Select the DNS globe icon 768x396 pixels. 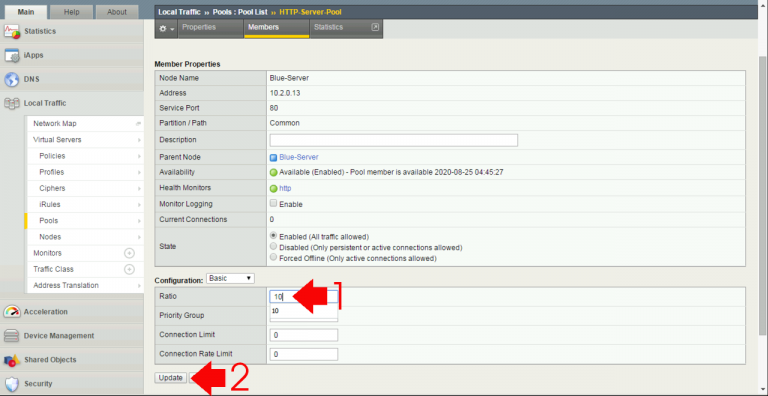click(x=12, y=79)
